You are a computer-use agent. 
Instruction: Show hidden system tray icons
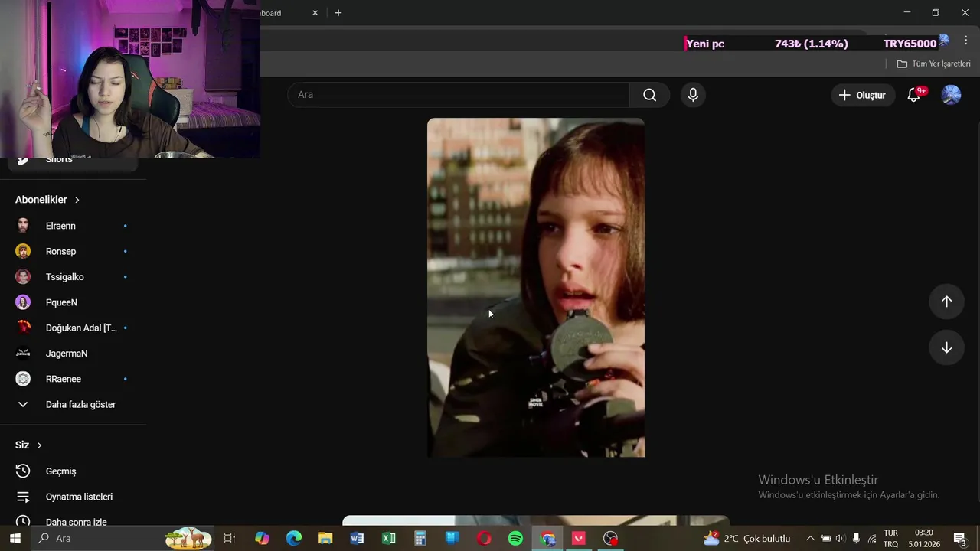[810, 539]
